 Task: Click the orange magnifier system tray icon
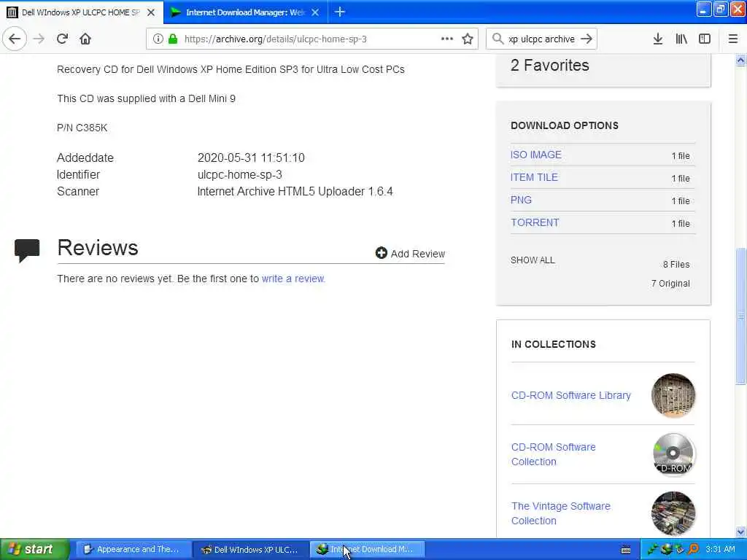point(693,549)
